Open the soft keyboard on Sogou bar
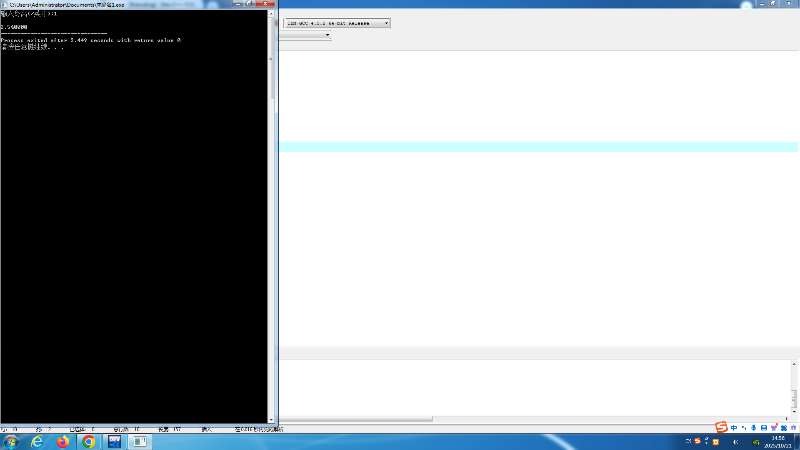Screen dimensions: 800x450 764,428
